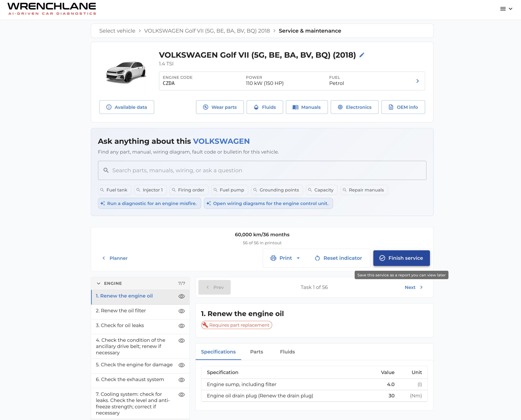Toggle eye icon for exhaust system check
The height and width of the screenshot is (420, 521).
coord(182,380)
